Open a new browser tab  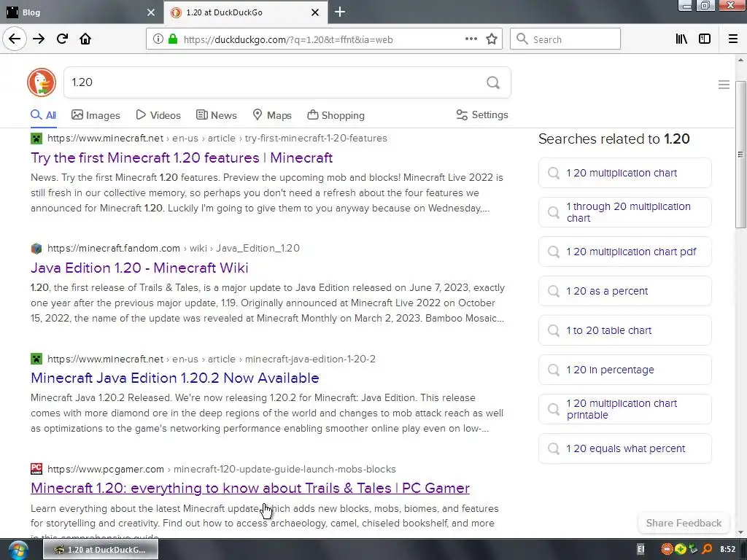point(340,12)
